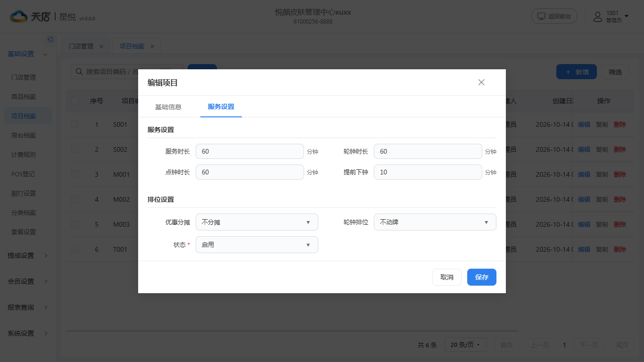The image size is (644, 362).
Task: Open the 状态 dropdown showing 启用
Action: (x=257, y=245)
